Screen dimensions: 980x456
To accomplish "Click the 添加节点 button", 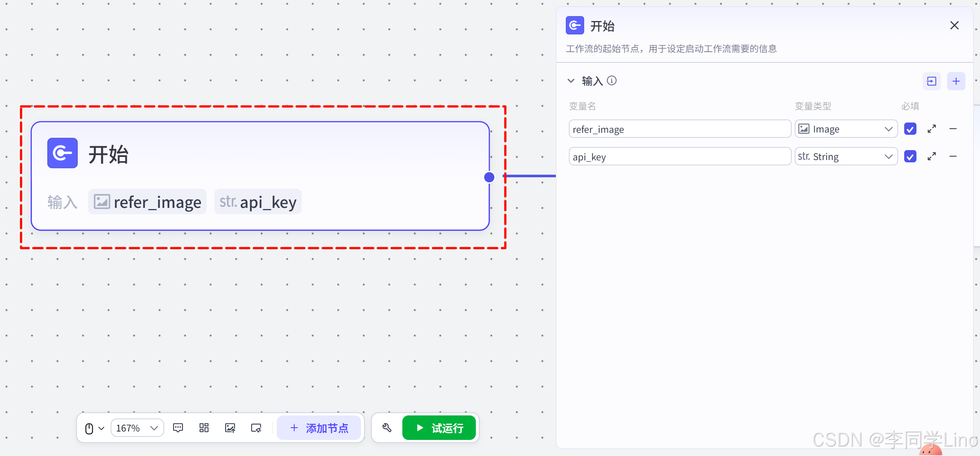I will (x=319, y=428).
